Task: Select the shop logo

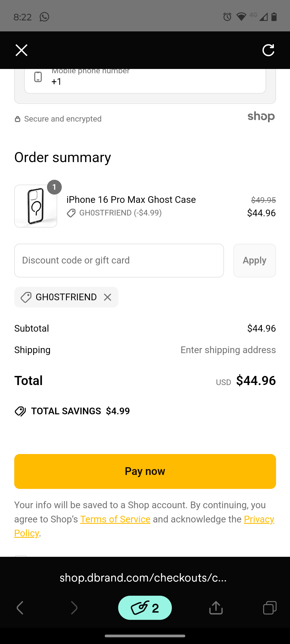Action: [261, 117]
